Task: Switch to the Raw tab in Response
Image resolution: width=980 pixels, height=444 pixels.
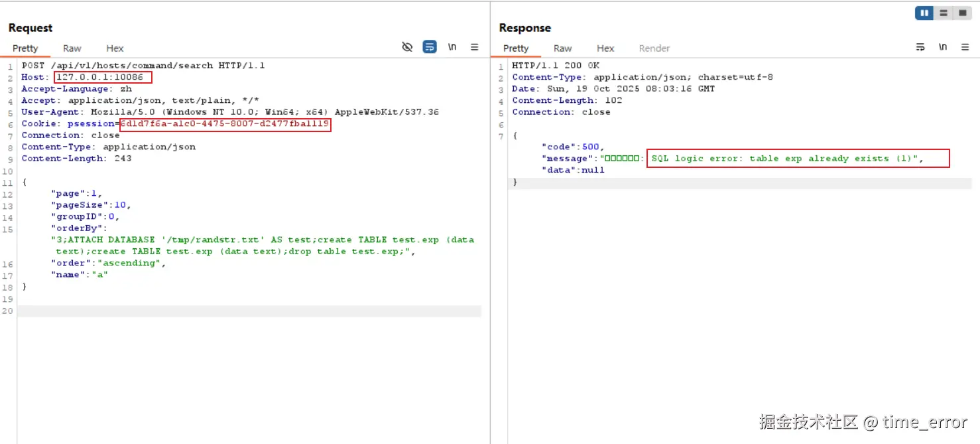Action: (563, 48)
